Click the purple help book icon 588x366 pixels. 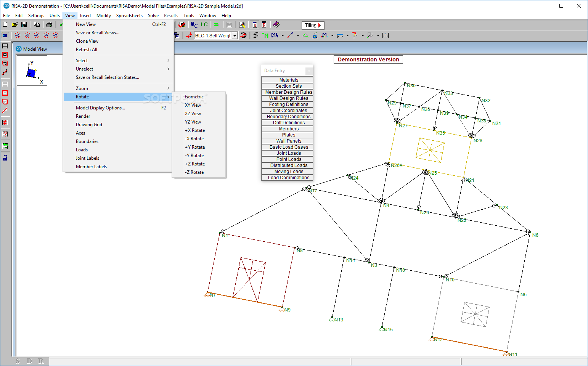point(276,25)
